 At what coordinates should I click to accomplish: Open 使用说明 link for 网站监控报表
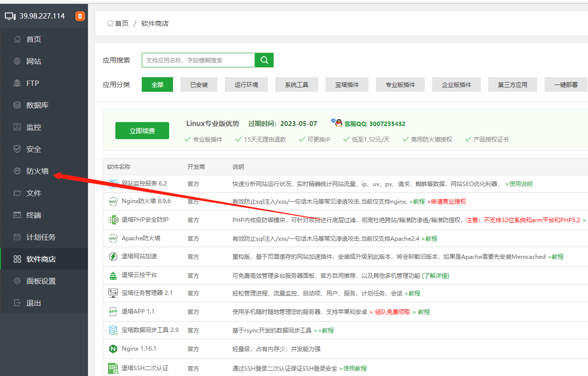pos(519,184)
